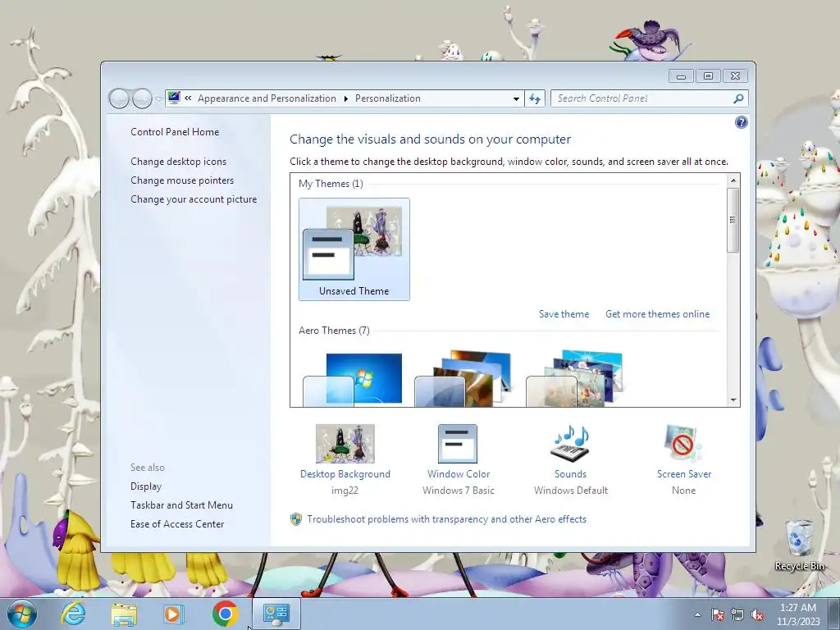Open the Sounds icon
Image resolution: width=840 pixels, height=630 pixels.
[570, 444]
